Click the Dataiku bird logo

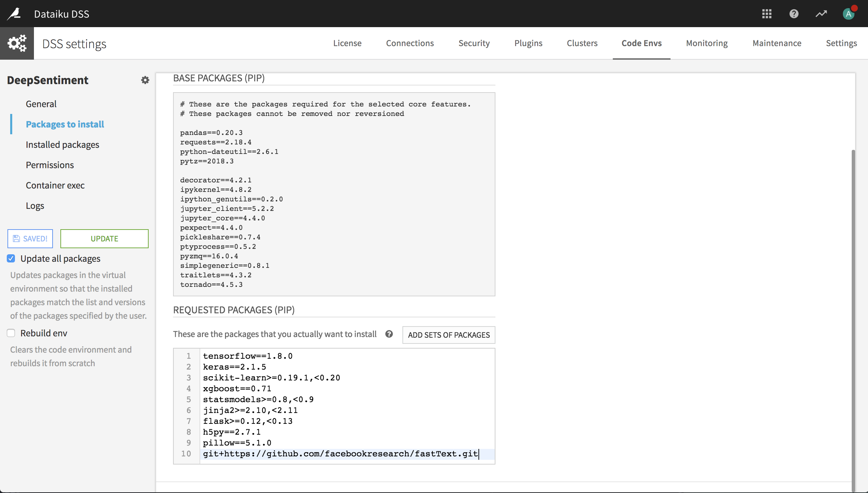[x=15, y=14]
